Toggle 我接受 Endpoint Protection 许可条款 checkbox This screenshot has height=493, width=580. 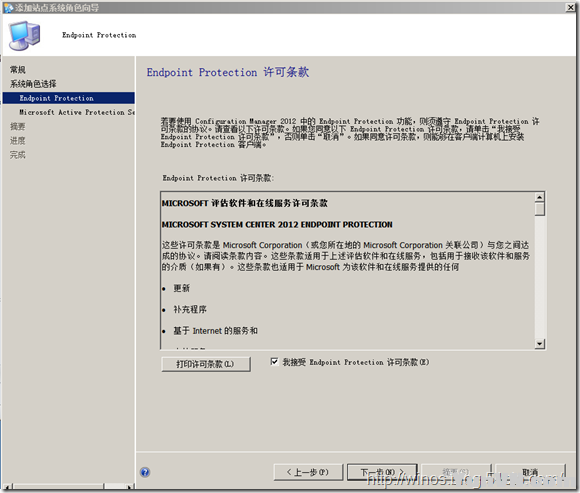tap(274, 362)
